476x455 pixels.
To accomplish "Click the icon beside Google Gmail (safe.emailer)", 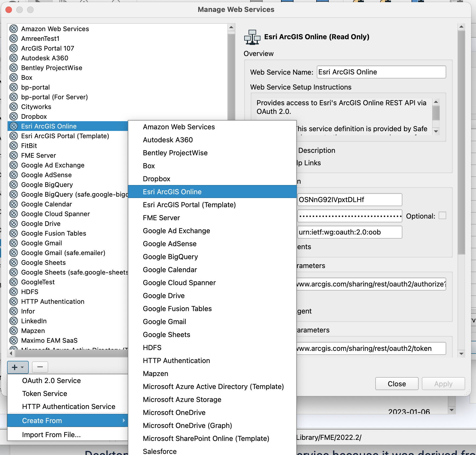I will click(14, 253).
